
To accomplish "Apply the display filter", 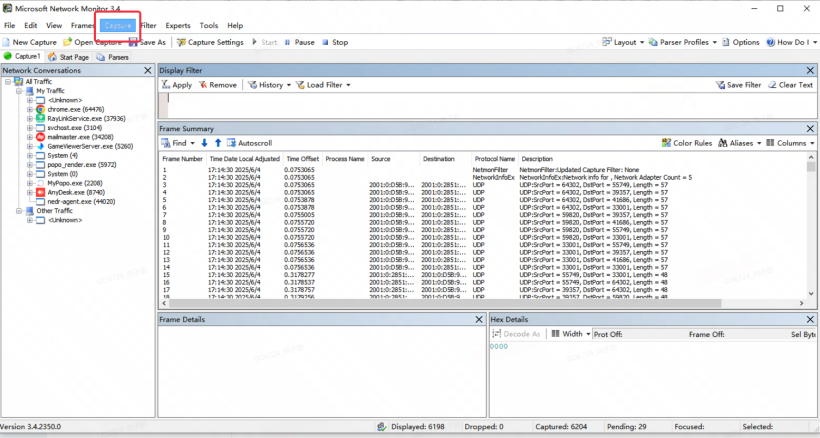I will pyautogui.click(x=177, y=85).
